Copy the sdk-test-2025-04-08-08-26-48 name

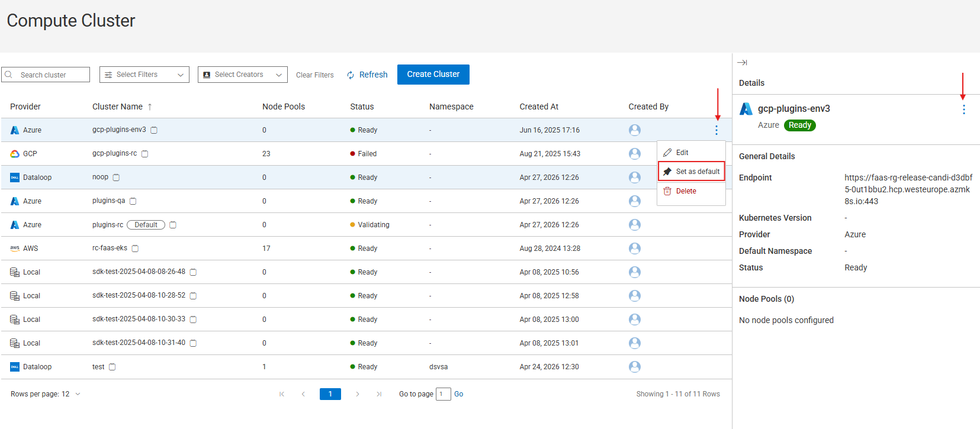click(x=193, y=272)
